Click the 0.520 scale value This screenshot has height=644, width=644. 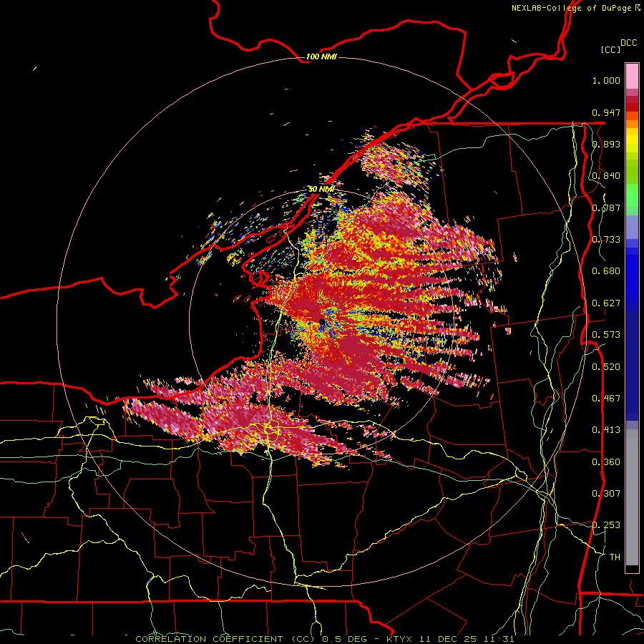point(606,367)
